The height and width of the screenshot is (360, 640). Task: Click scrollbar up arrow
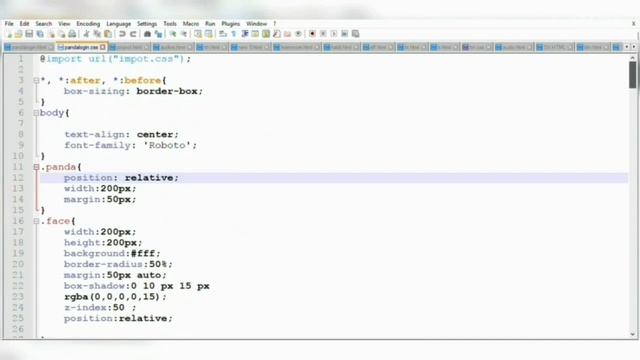633,58
